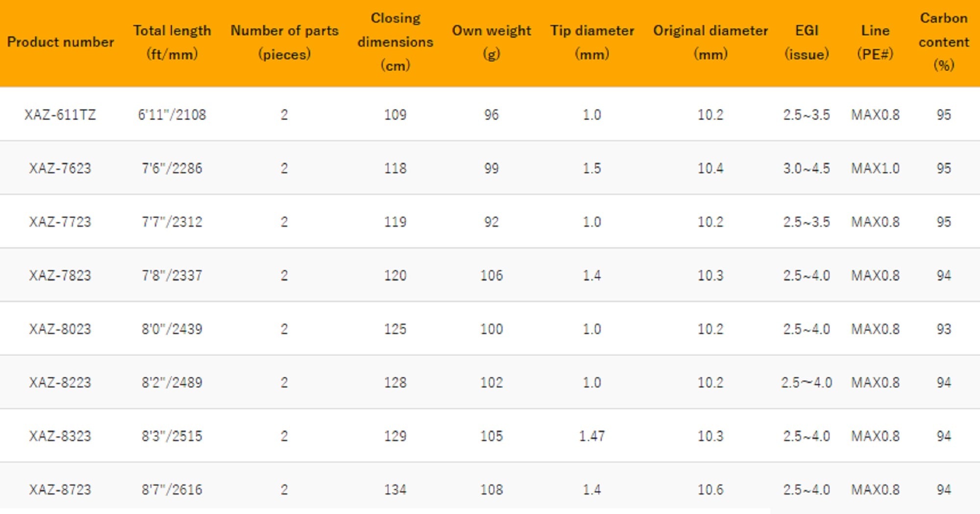
Task: Click the XAZ-7823 product number
Action: 60,275
